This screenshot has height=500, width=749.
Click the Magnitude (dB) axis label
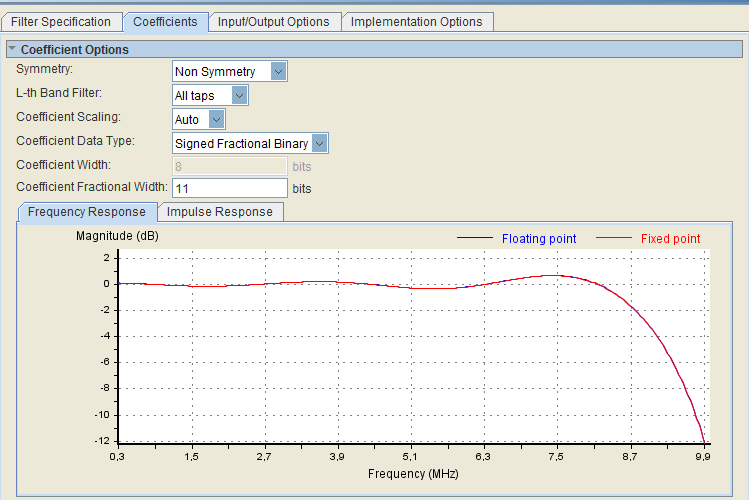coord(117,236)
